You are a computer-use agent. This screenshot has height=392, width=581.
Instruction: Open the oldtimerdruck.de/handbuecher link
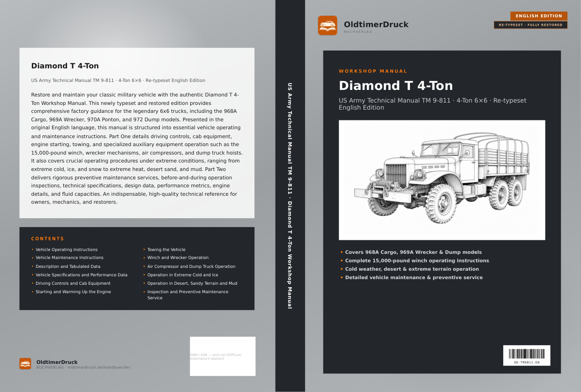[99, 368]
